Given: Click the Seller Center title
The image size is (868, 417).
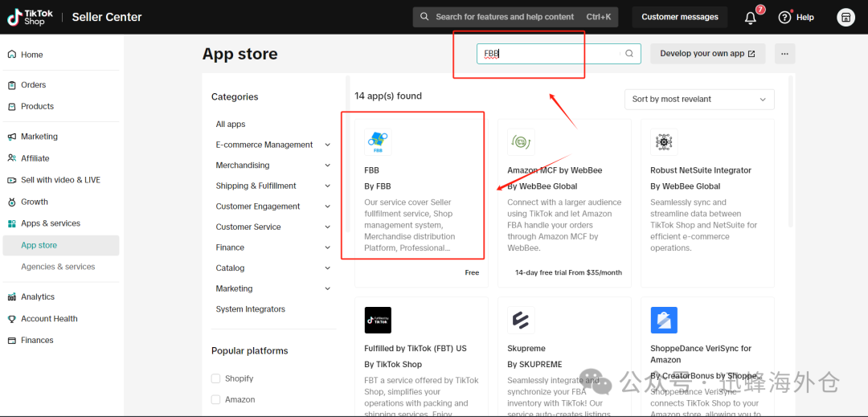Looking at the screenshot, I should [107, 17].
